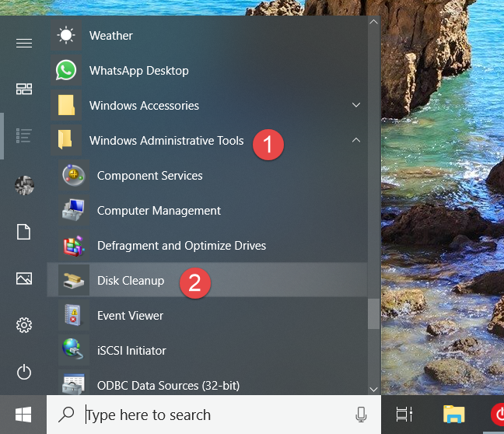The image size is (504, 434).
Task: Click the Windows Accessories label
Action: 144,106
